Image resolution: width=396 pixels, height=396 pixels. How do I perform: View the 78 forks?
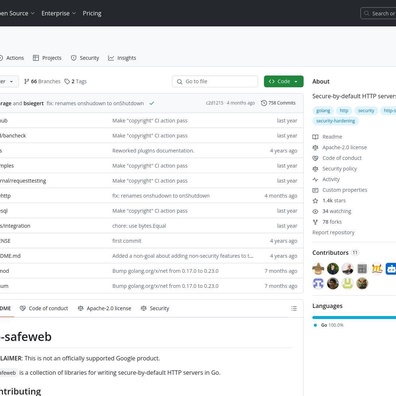click(x=327, y=222)
